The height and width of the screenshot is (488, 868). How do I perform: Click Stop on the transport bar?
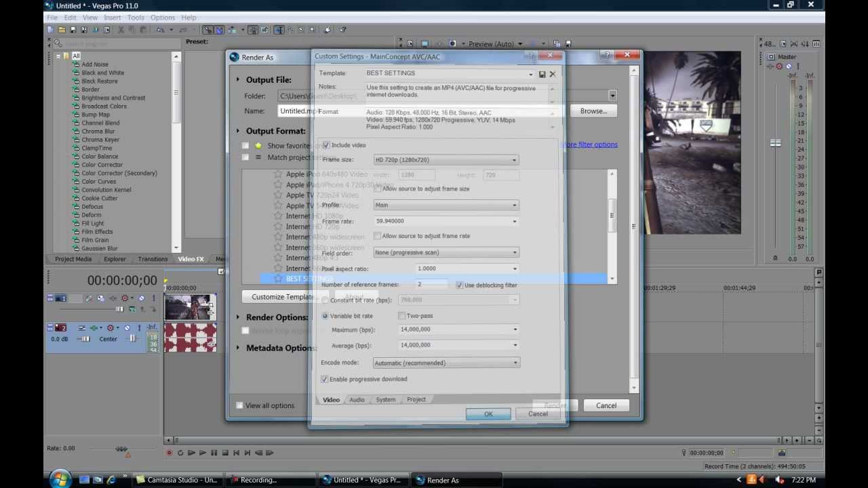[x=225, y=453]
